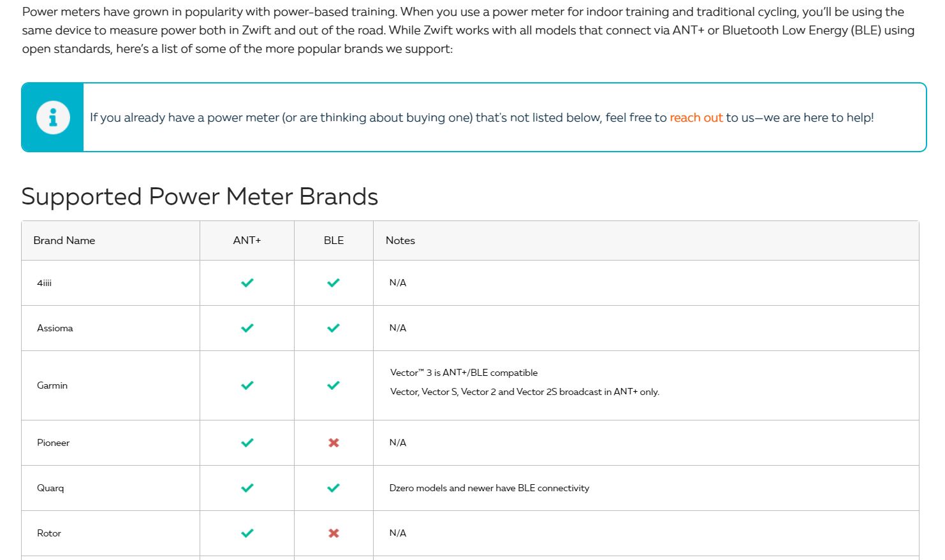Click the 'Dzero models and newer' note
Viewport: 945px width, 560px height.
[489, 488]
